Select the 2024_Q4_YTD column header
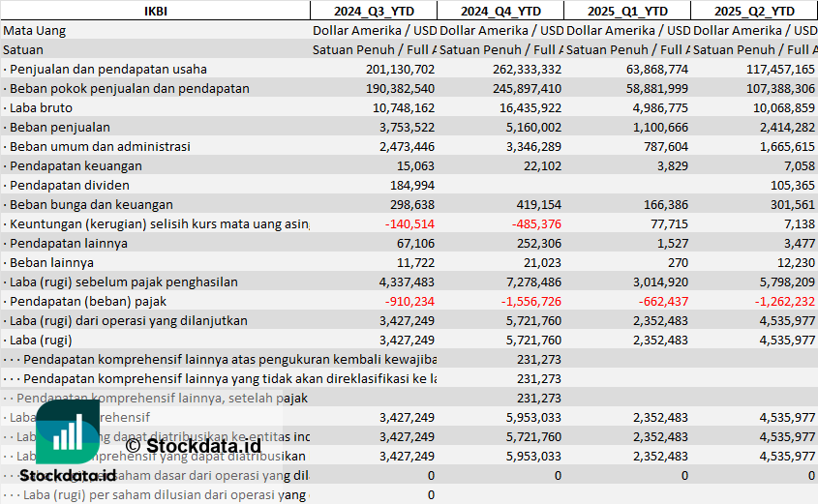This screenshot has height=504, width=818. [x=500, y=11]
